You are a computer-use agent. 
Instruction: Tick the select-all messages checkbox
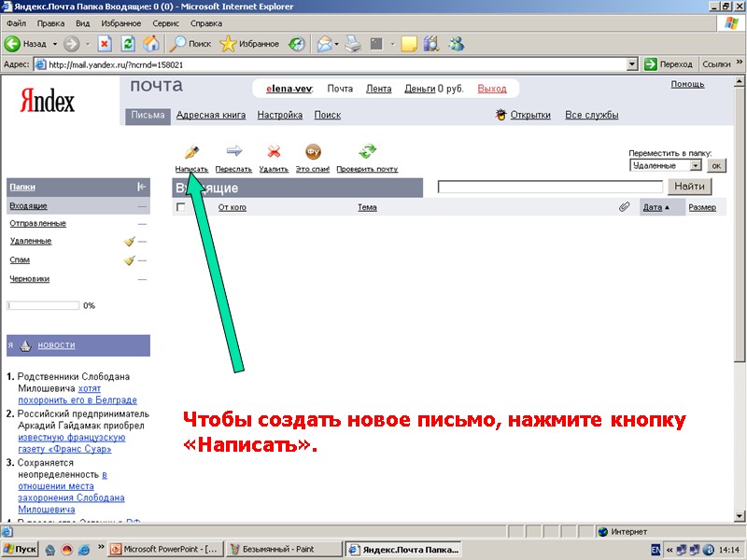tap(180, 207)
